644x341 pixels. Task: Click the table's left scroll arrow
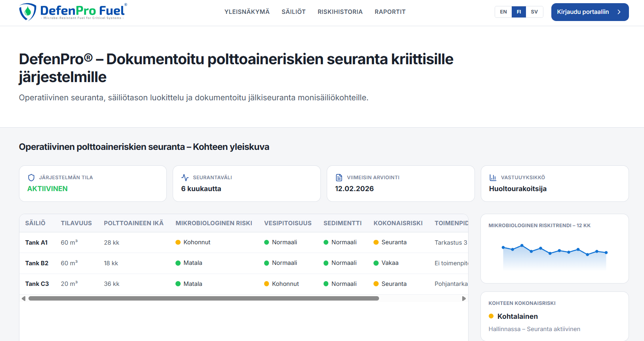pos(23,299)
